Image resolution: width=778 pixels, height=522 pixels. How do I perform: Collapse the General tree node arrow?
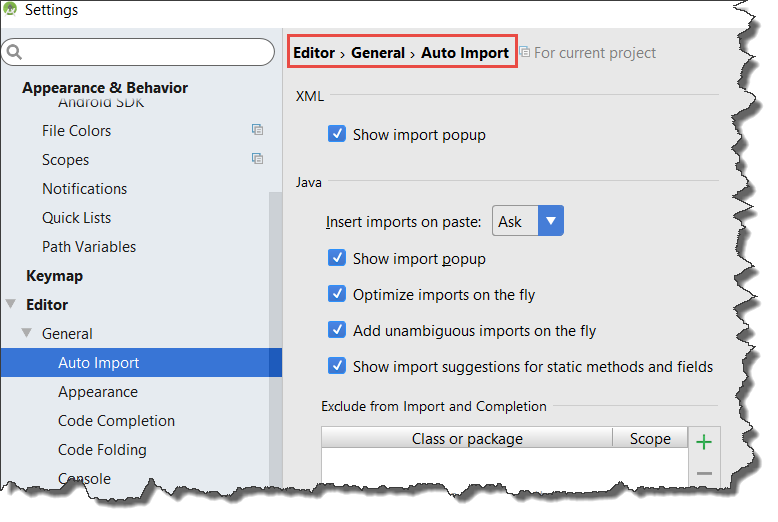pos(27,332)
